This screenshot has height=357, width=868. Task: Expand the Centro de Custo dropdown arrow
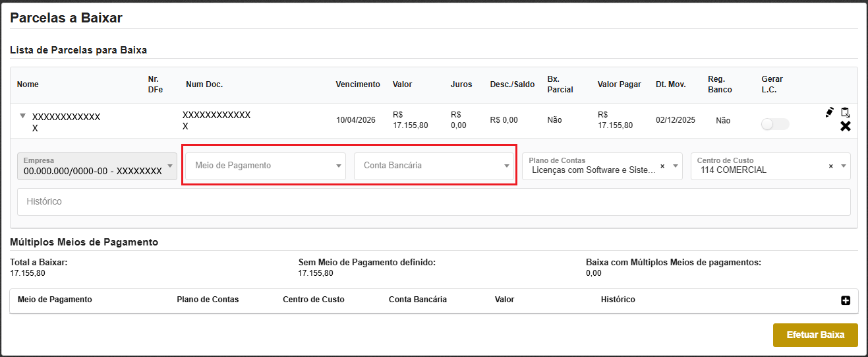click(x=844, y=166)
